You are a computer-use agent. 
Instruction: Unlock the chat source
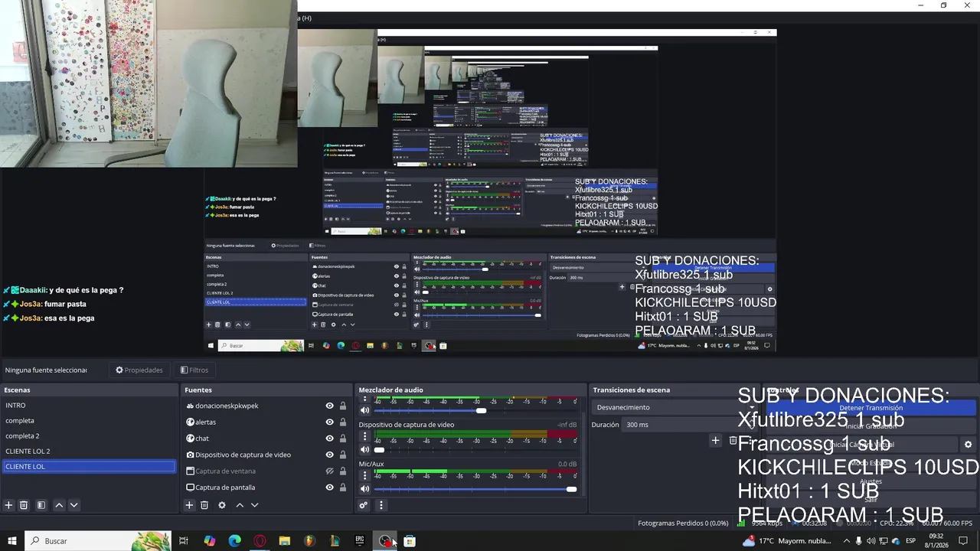(x=343, y=439)
